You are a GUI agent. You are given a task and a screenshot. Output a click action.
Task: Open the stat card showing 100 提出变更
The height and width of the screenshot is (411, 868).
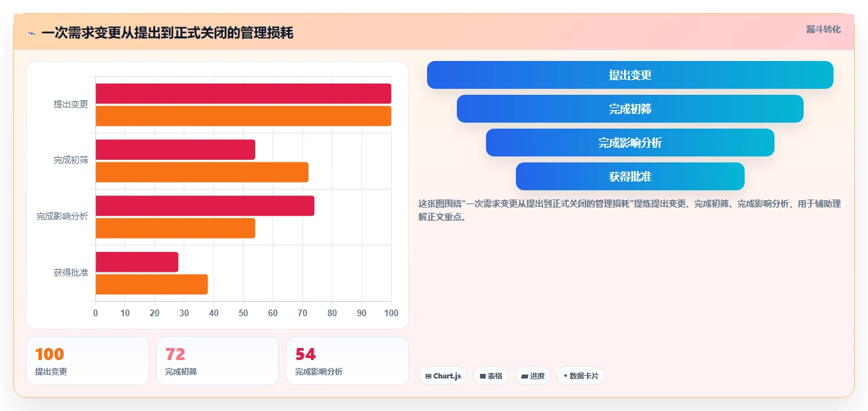[x=88, y=361]
